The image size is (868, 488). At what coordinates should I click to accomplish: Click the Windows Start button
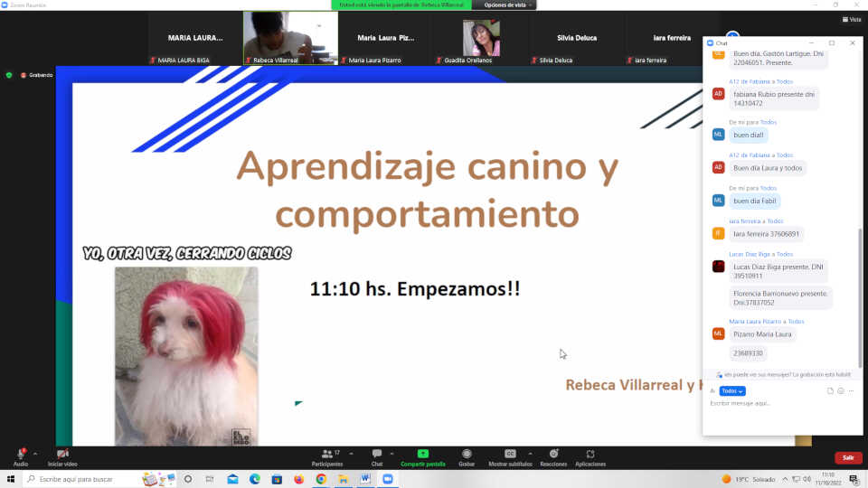[11, 479]
